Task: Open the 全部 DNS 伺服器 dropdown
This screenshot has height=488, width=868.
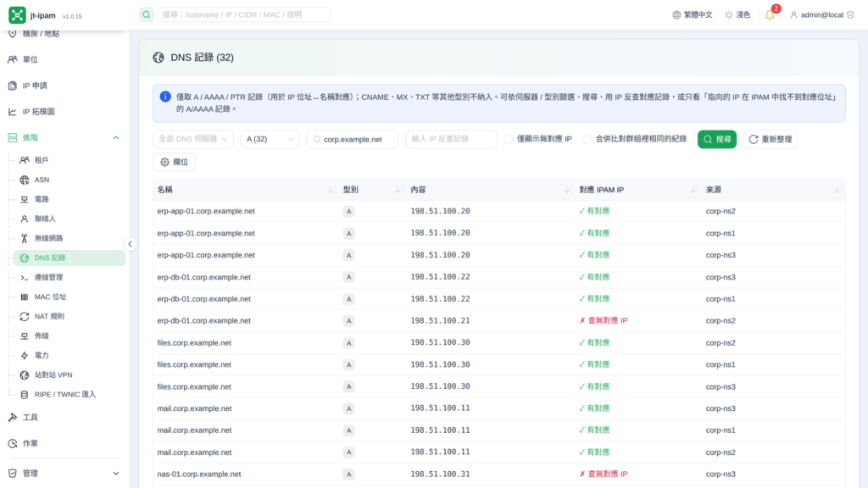Action: [x=193, y=139]
